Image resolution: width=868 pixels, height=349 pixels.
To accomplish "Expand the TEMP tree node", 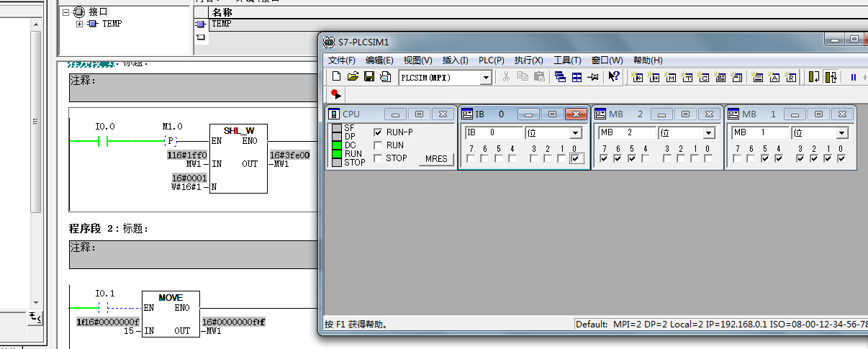I will coord(80,24).
